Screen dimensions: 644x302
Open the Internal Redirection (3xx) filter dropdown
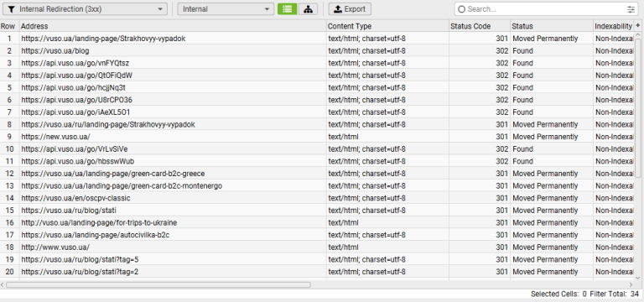tap(85, 9)
